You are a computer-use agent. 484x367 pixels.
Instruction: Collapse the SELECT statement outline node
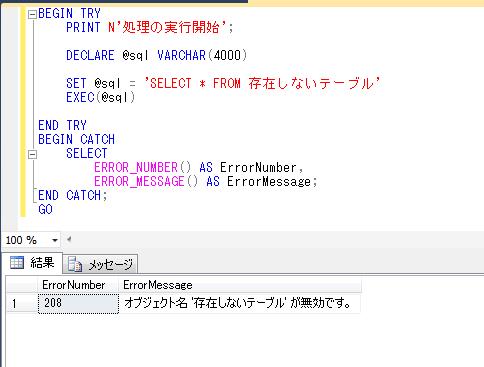click(x=32, y=154)
